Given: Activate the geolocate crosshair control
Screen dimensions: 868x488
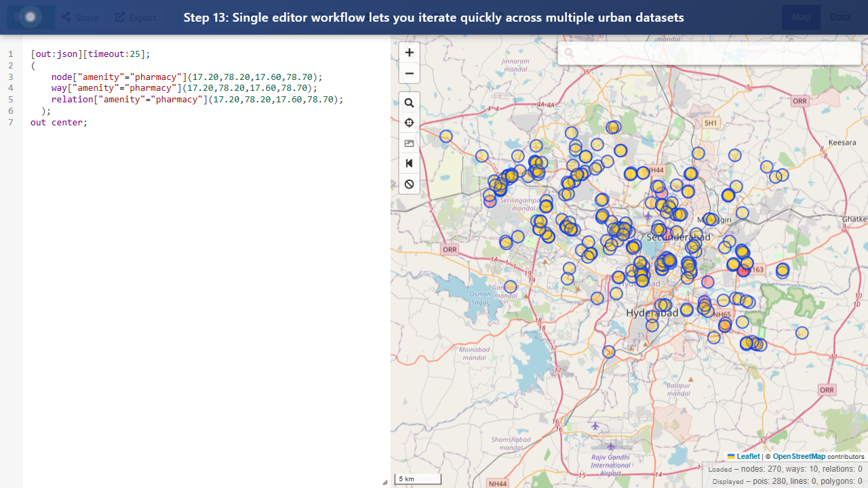Looking at the screenshot, I should (409, 123).
